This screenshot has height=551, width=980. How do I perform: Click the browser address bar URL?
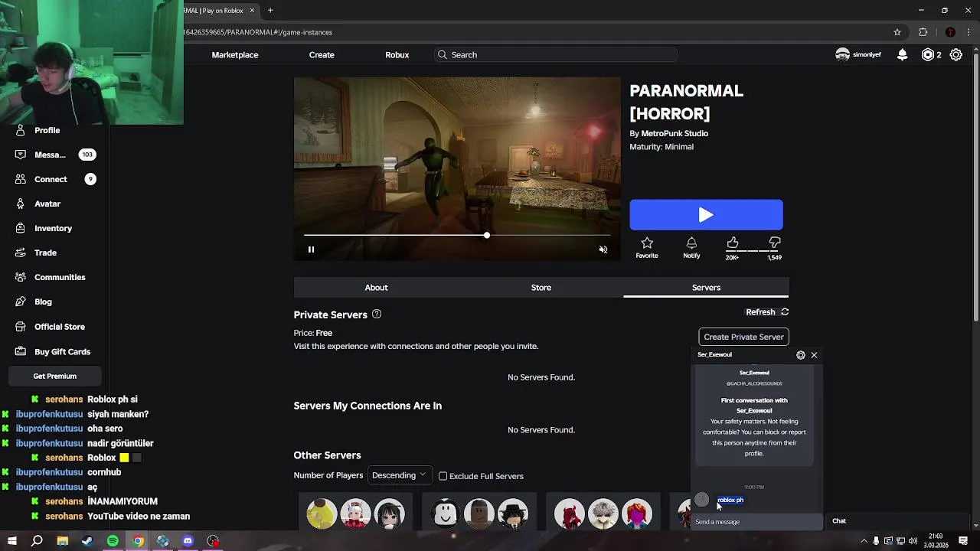tap(258, 32)
